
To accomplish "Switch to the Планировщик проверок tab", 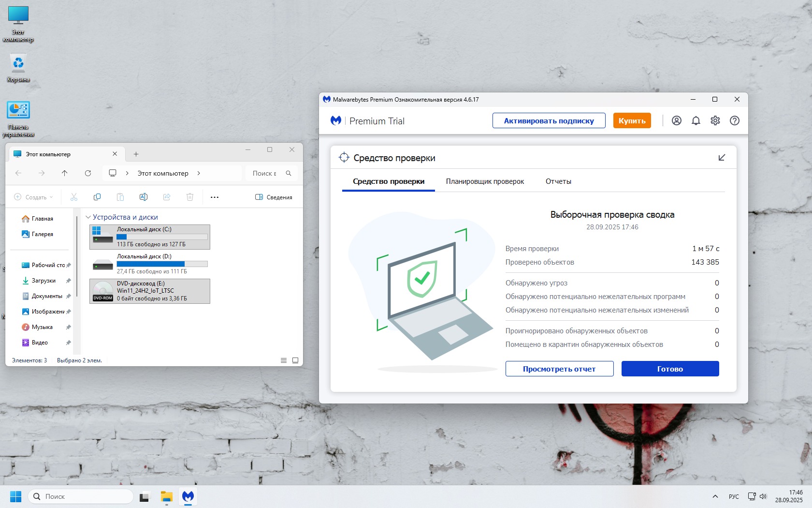I will coord(485,181).
